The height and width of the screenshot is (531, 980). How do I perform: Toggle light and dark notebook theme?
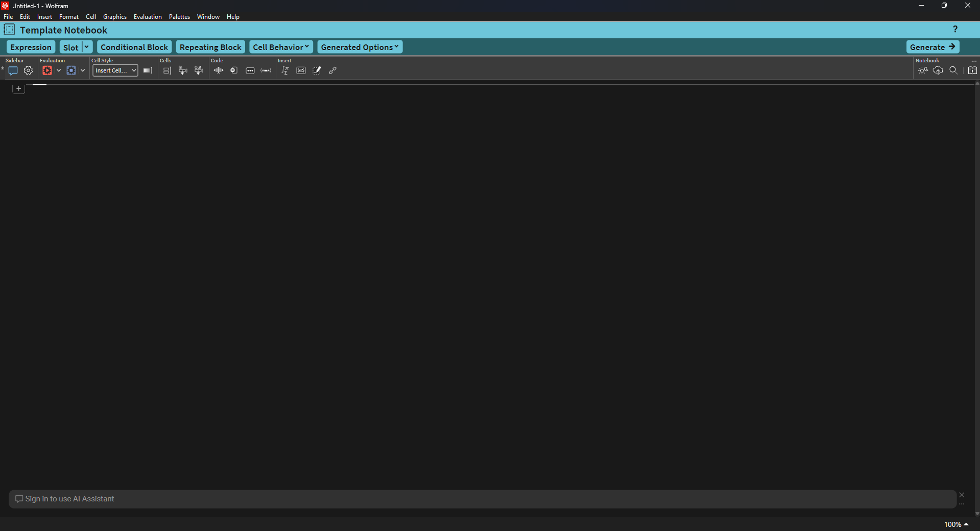923,70
